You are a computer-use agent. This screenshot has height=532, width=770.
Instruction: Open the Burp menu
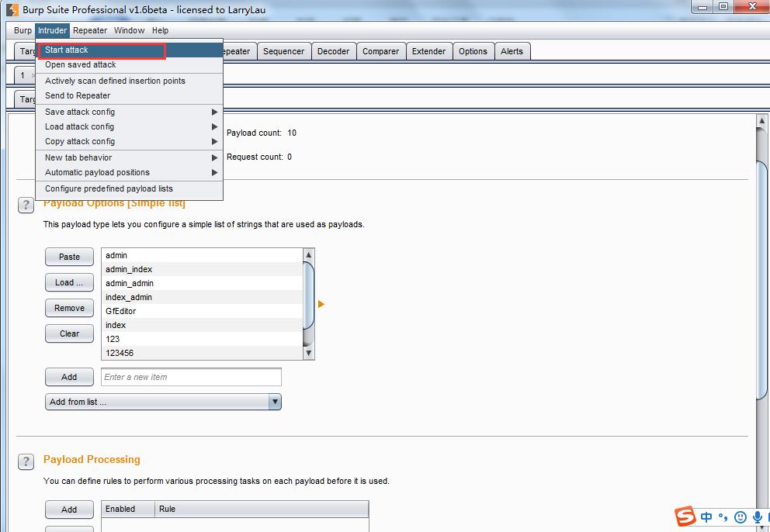point(23,30)
